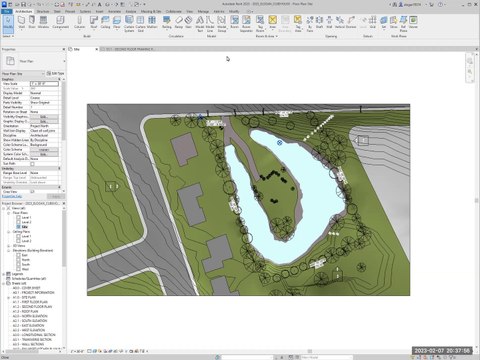The width and height of the screenshot is (480, 360).
Task: Choose the Window tool
Action: [43, 22]
